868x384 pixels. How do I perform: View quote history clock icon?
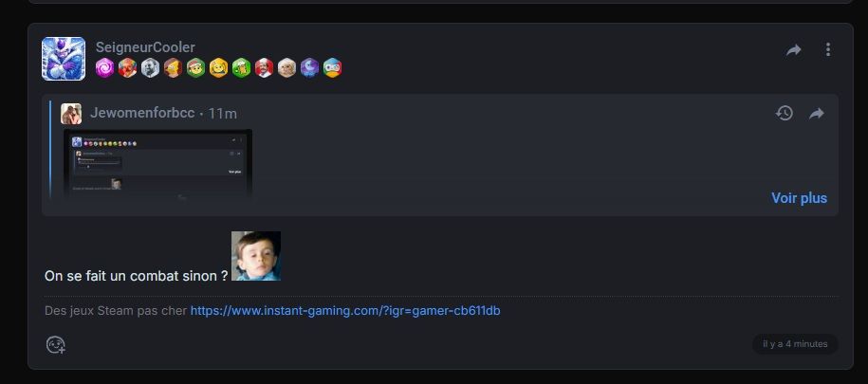click(x=784, y=114)
